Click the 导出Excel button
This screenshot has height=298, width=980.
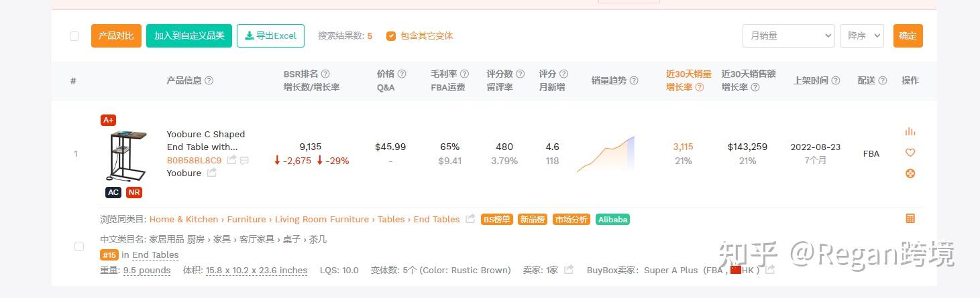270,36
